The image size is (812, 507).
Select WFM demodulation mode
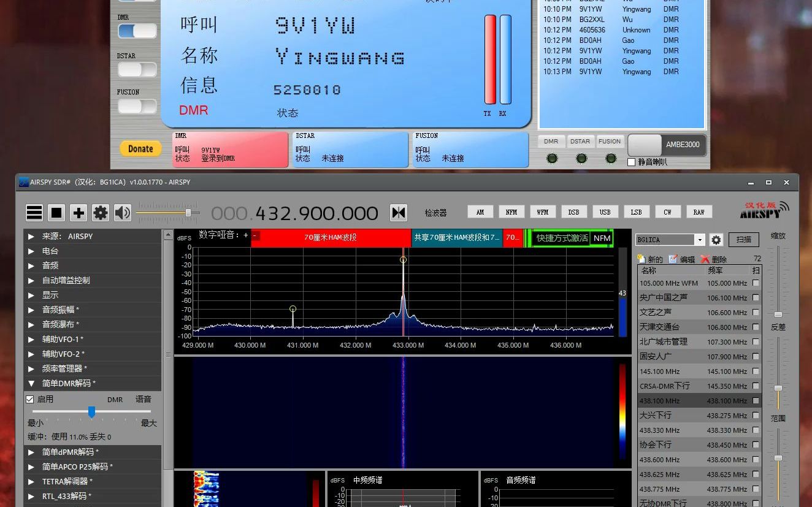[x=543, y=212]
